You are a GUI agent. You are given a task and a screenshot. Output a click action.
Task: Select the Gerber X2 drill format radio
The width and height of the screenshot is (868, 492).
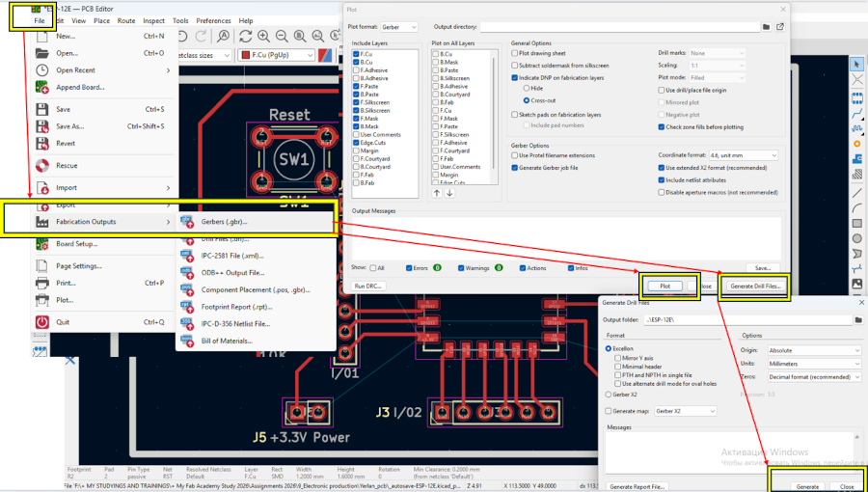click(x=608, y=395)
